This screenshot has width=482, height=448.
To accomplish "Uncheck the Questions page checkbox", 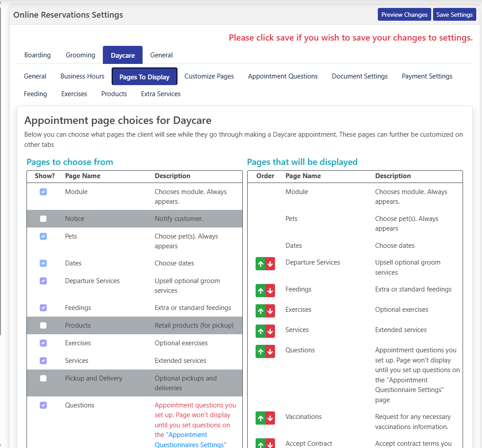I will pyautogui.click(x=43, y=405).
